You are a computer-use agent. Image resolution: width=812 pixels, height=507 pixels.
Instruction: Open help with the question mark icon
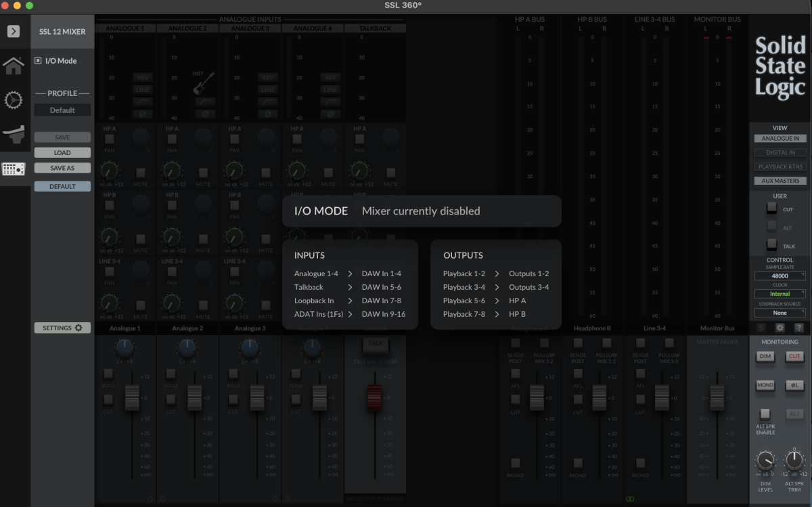click(x=799, y=328)
